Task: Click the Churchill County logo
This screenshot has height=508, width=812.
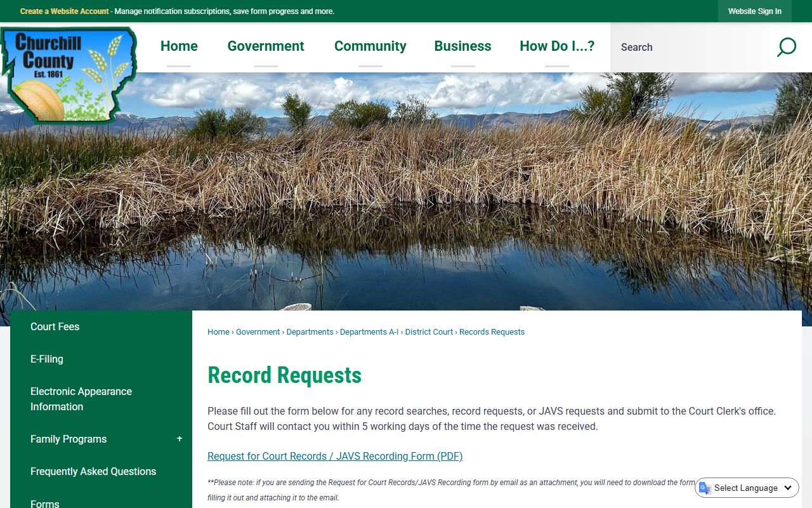Action: click(x=69, y=74)
